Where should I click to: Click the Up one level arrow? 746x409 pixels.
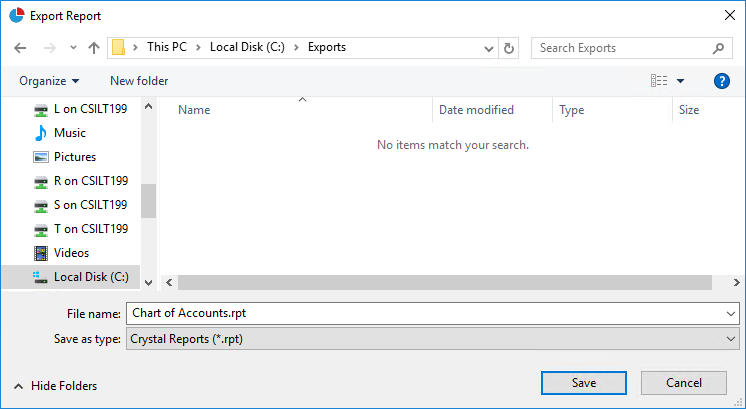[94, 48]
